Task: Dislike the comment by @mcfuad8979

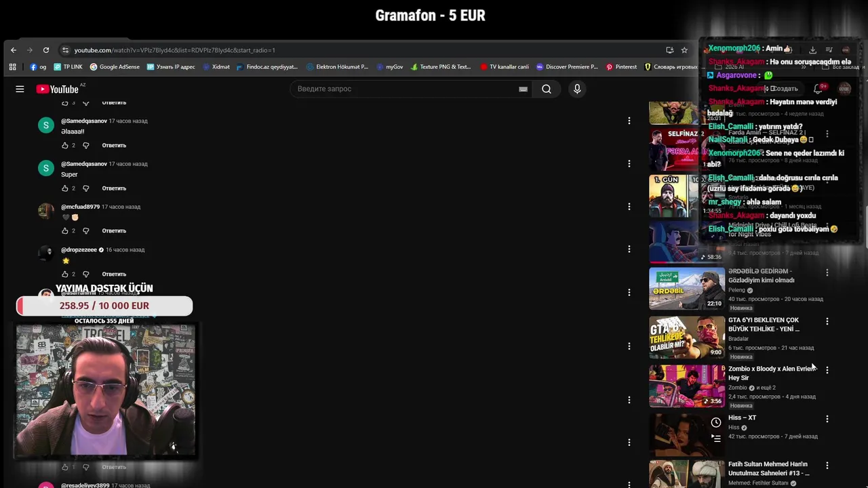Action: click(85, 230)
